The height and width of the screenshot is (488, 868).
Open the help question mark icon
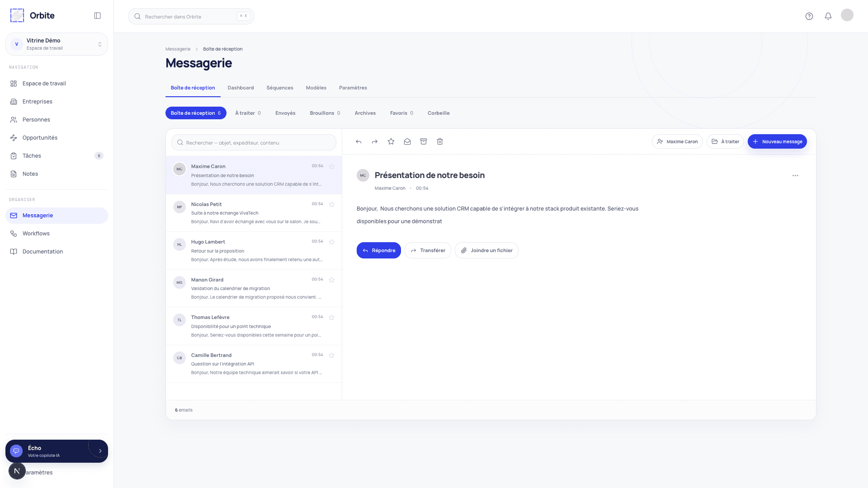(809, 16)
